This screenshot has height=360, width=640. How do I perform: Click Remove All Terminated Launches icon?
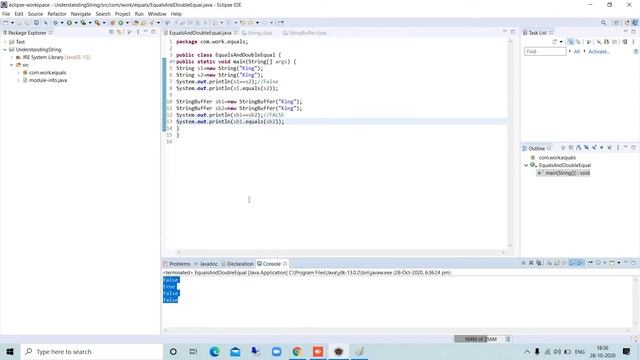539,263
